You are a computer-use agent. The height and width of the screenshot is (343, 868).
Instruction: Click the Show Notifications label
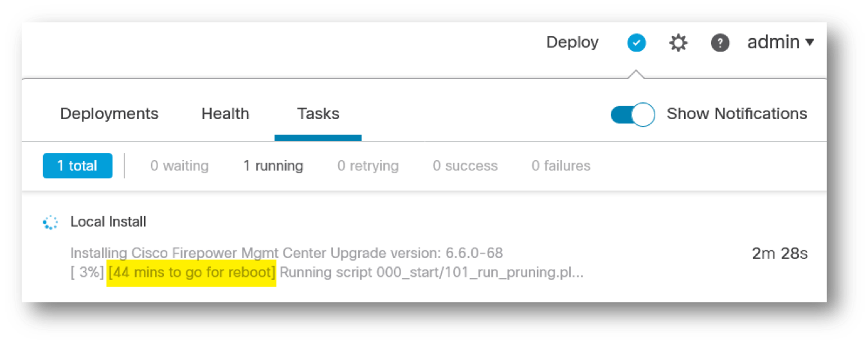737,114
